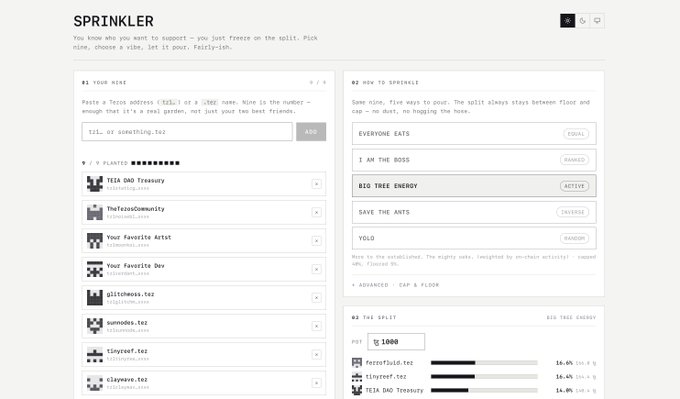Click the glitchmoss.tez name

(x=131, y=294)
